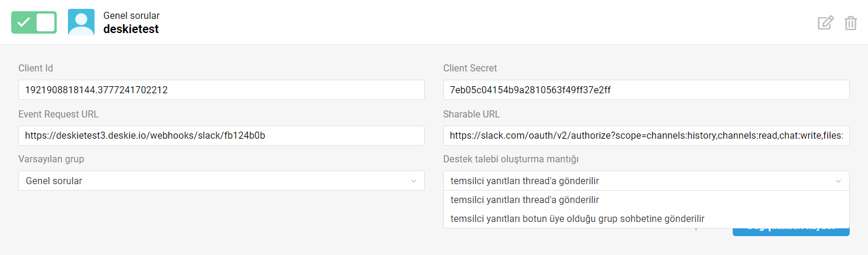Click the deskietest channel title
Image resolution: width=868 pixels, height=255 pixels.
[x=131, y=29]
